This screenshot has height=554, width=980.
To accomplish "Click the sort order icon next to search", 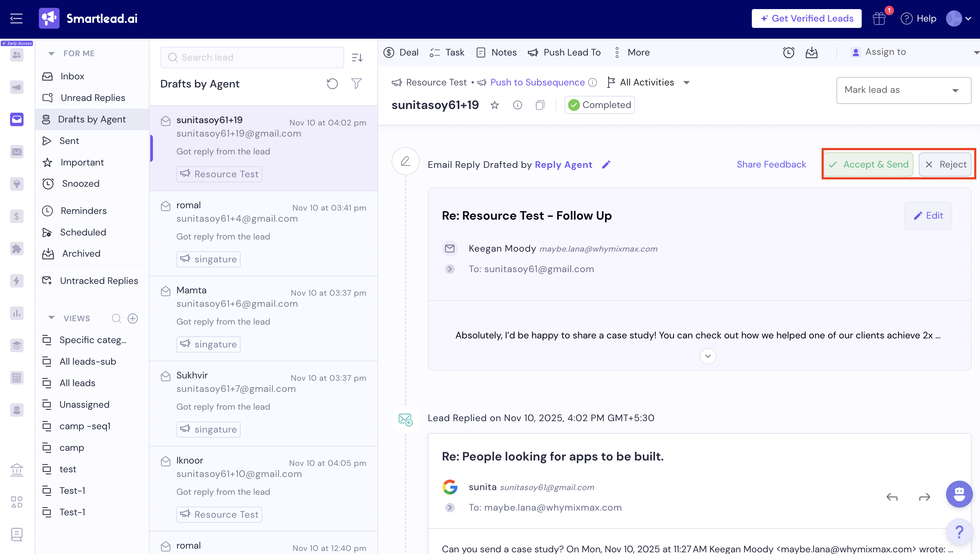I will coord(357,58).
